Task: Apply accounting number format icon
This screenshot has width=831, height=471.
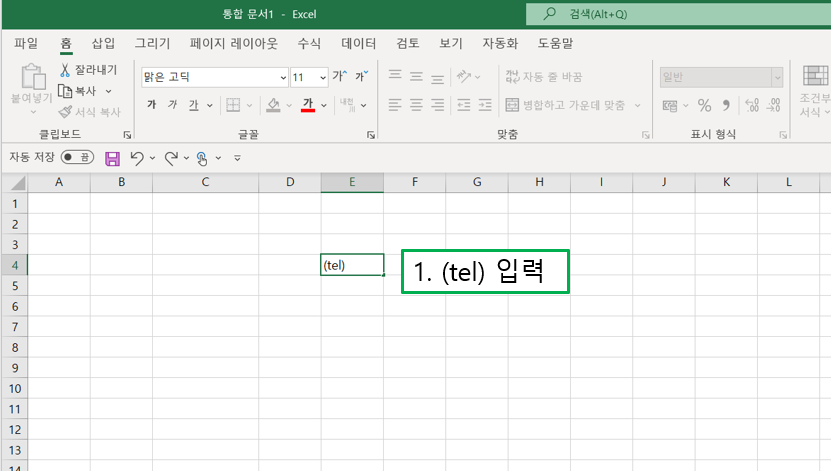Action: point(670,105)
